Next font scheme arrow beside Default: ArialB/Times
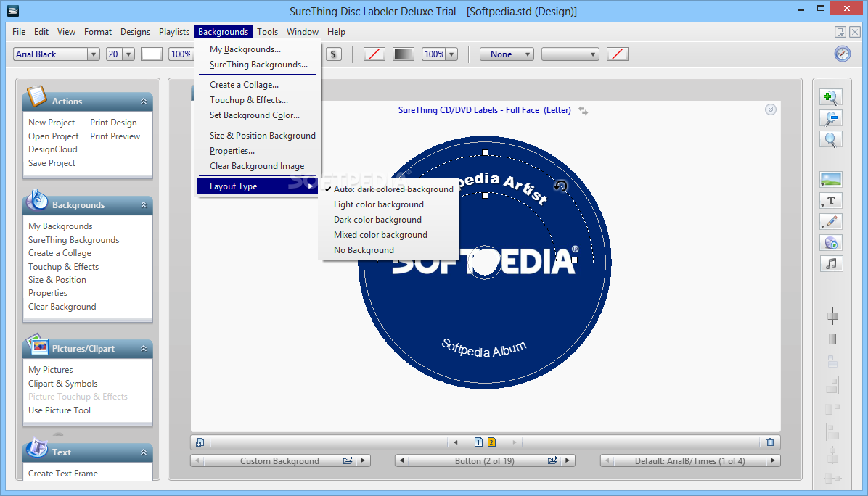 coord(773,460)
